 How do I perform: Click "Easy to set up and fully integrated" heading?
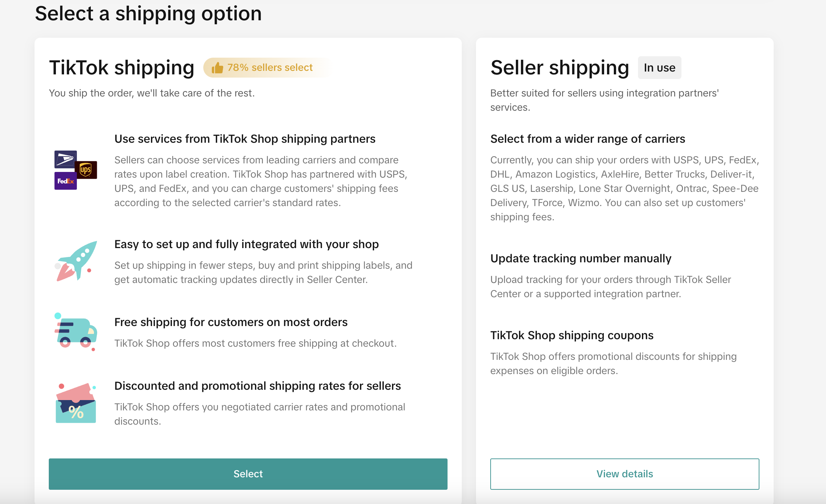tap(246, 244)
